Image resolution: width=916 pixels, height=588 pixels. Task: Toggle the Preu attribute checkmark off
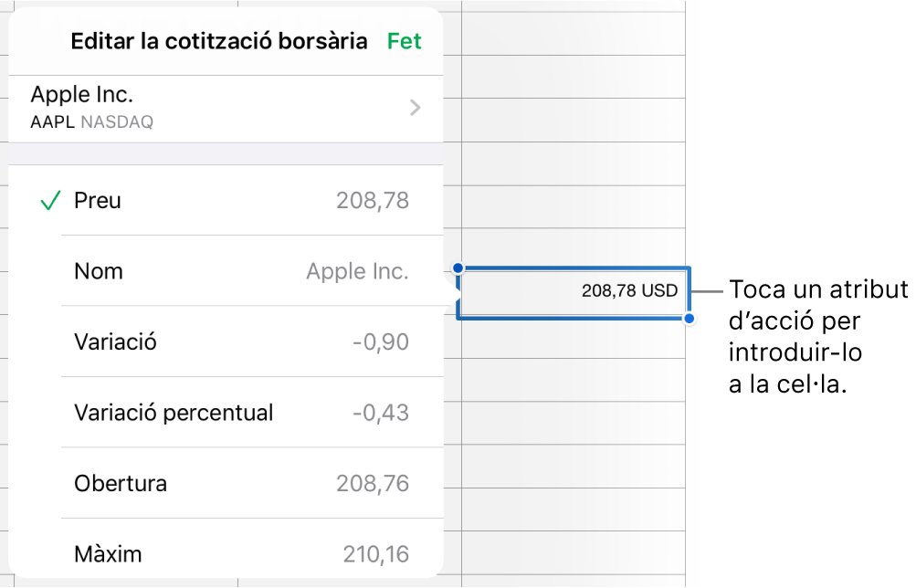click(50, 201)
